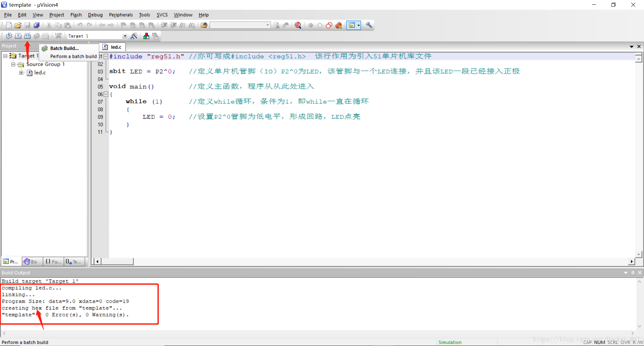Viewport: 644px width, 346px height.
Task: Uncomment the selection using the uncomment icon
Action: pos(192,25)
